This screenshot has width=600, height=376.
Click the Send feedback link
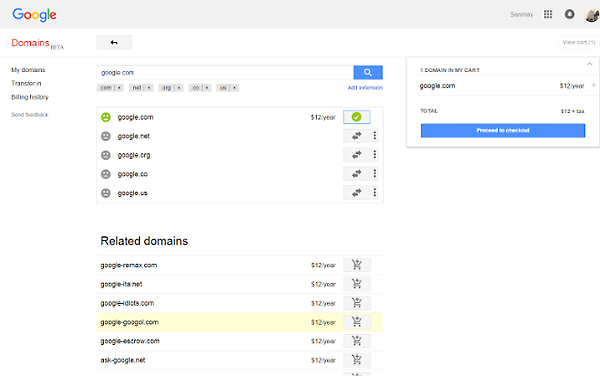tap(30, 115)
